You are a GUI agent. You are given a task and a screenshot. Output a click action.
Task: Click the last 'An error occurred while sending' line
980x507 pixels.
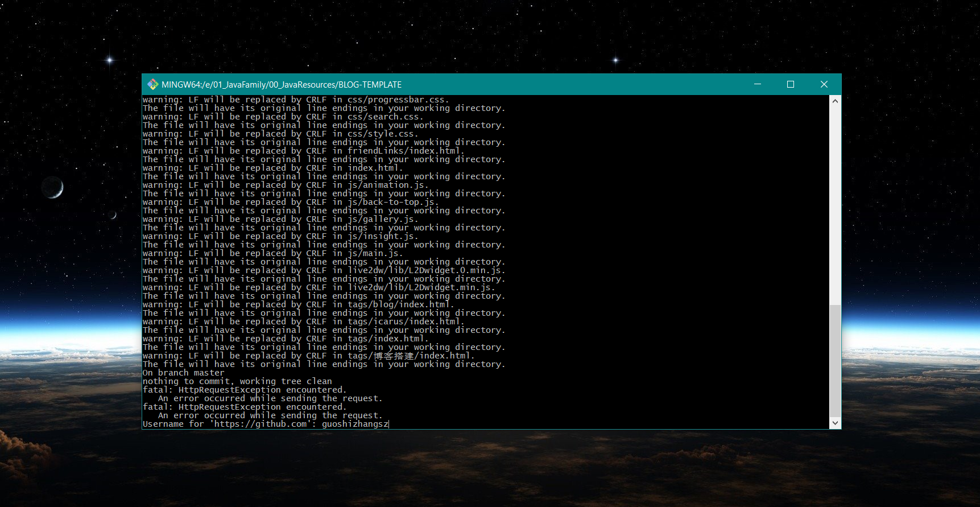pos(270,415)
